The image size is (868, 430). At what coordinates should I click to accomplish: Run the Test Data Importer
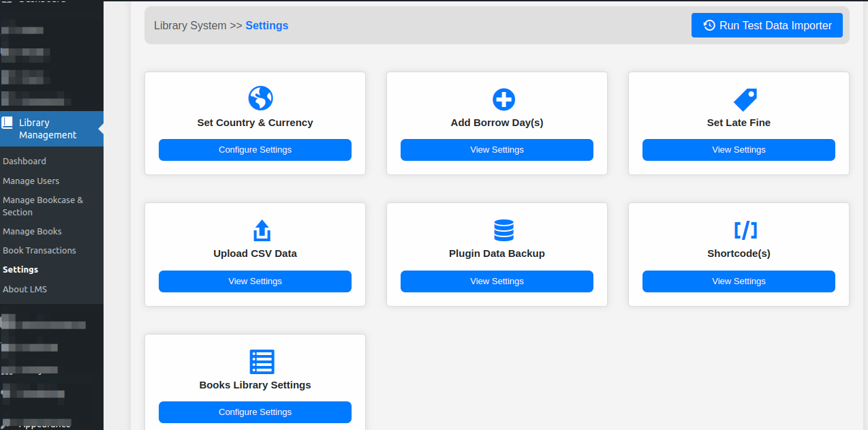pos(767,25)
